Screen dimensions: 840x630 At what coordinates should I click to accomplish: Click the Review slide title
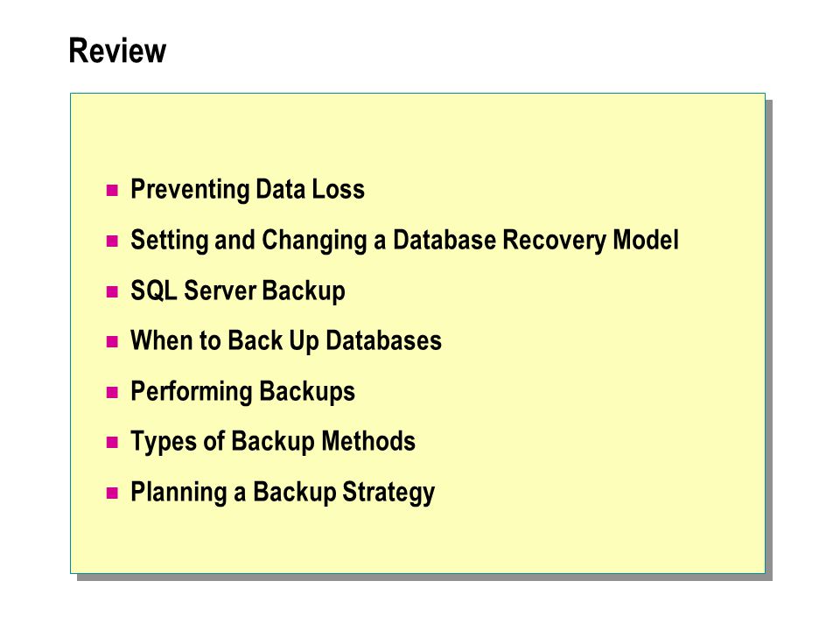click(x=117, y=51)
